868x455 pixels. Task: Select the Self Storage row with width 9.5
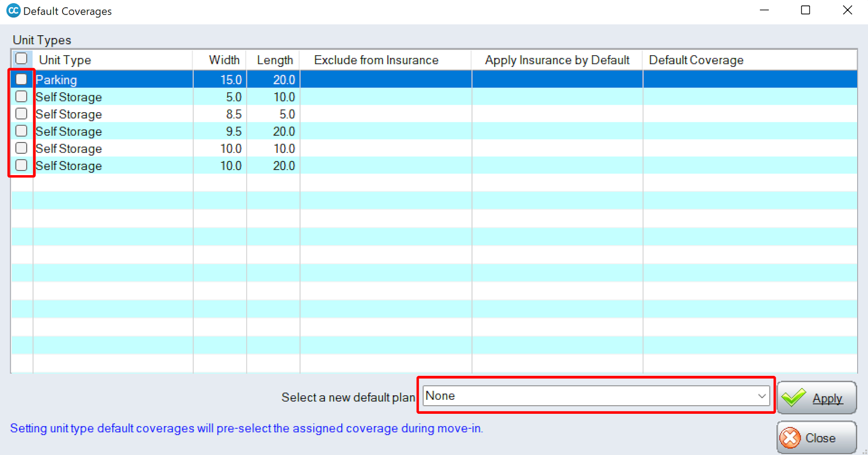[x=434, y=131]
